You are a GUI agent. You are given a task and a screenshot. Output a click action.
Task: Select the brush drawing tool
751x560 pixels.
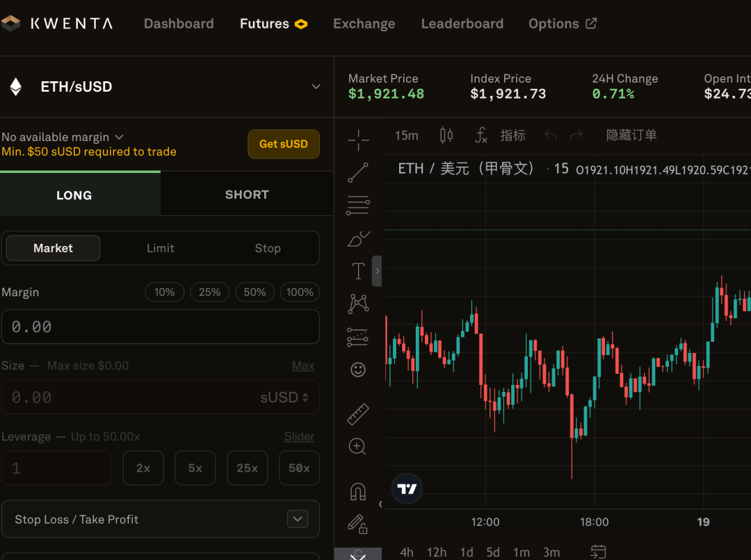coord(358,238)
